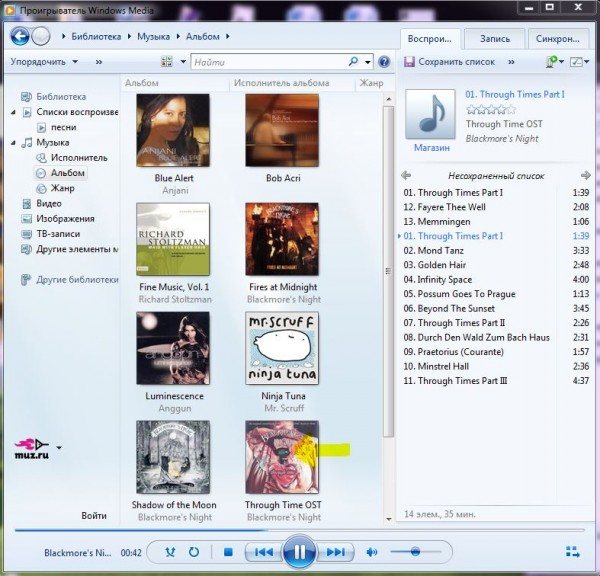Image resolution: width=600 pixels, height=576 pixels.
Task: Click Музыка in the breadcrumb path
Action: [x=153, y=36]
